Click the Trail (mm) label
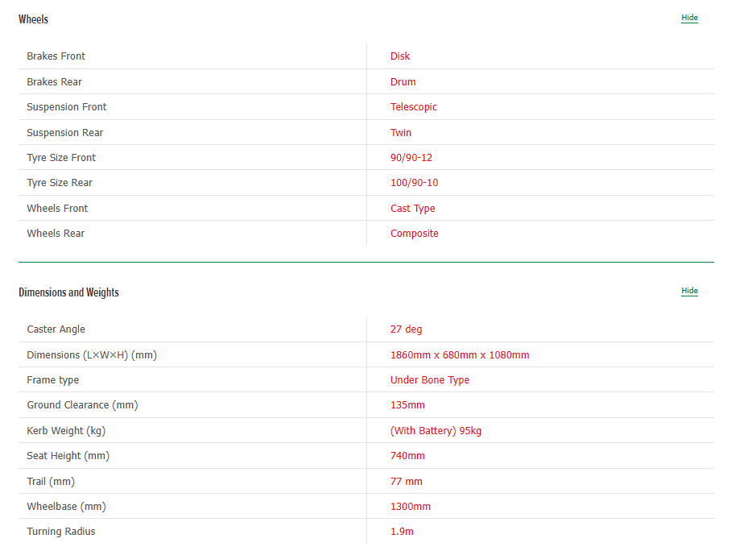Viewport: 756px width, 551px height. 51,482
